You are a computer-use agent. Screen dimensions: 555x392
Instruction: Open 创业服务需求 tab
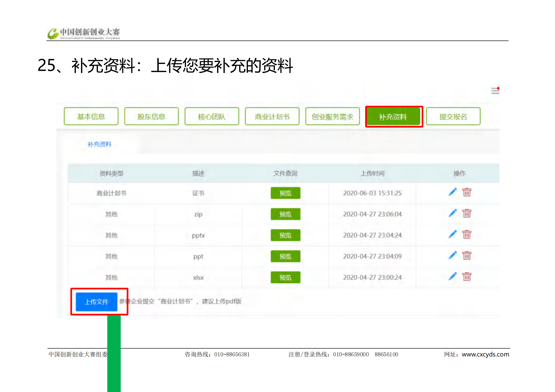[332, 116]
